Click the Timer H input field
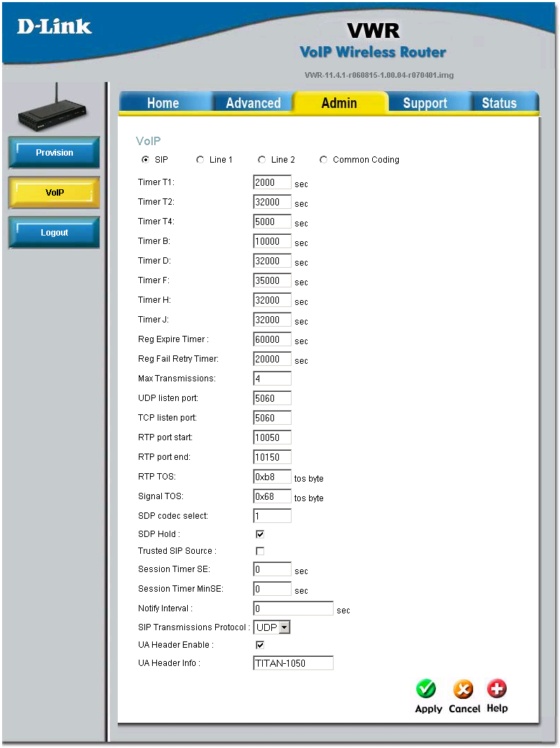560x748 pixels. tap(272, 300)
